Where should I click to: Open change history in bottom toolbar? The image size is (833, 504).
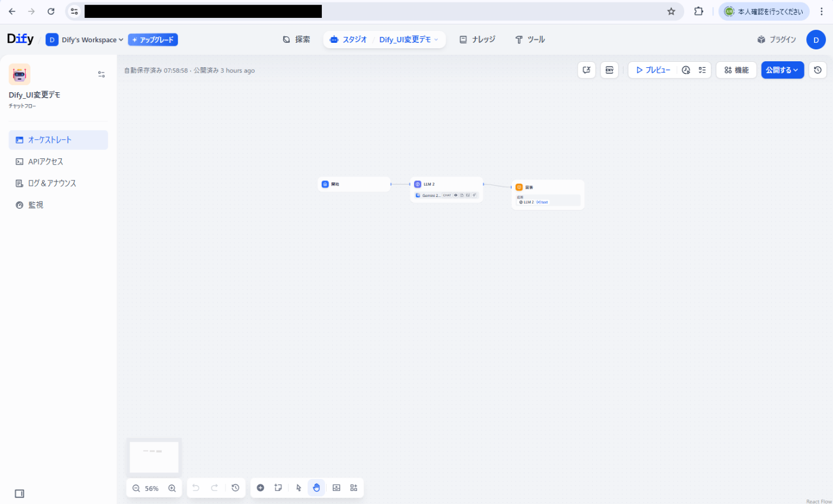click(x=236, y=488)
